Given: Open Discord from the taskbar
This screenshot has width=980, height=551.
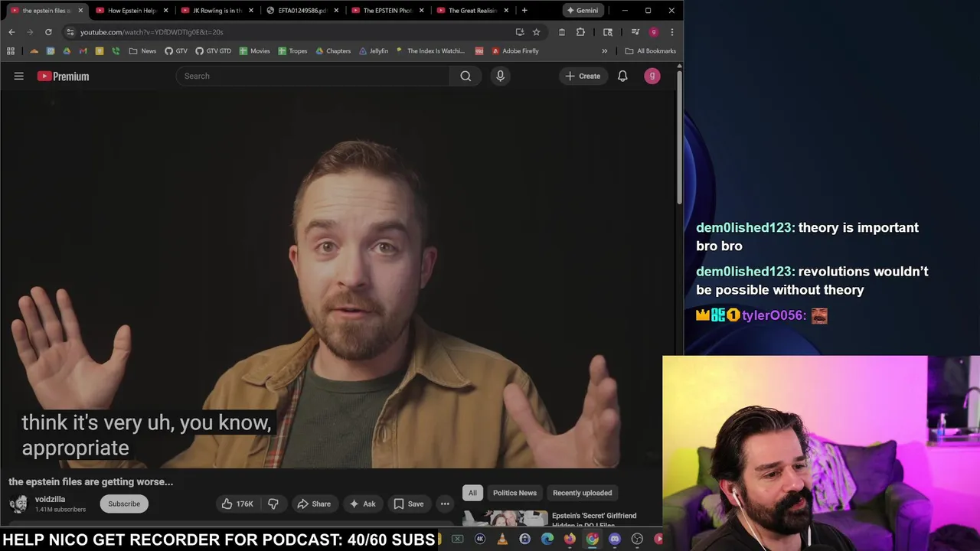Looking at the screenshot, I should click(x=615, y=539).
